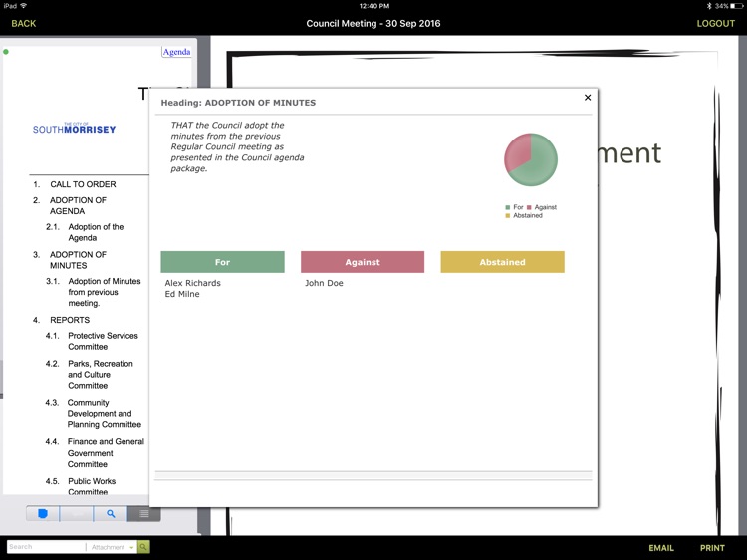Tap EMAIL in the bottom bar
Image resolution: width=747 pixels, height=560 pixels.
661,548
